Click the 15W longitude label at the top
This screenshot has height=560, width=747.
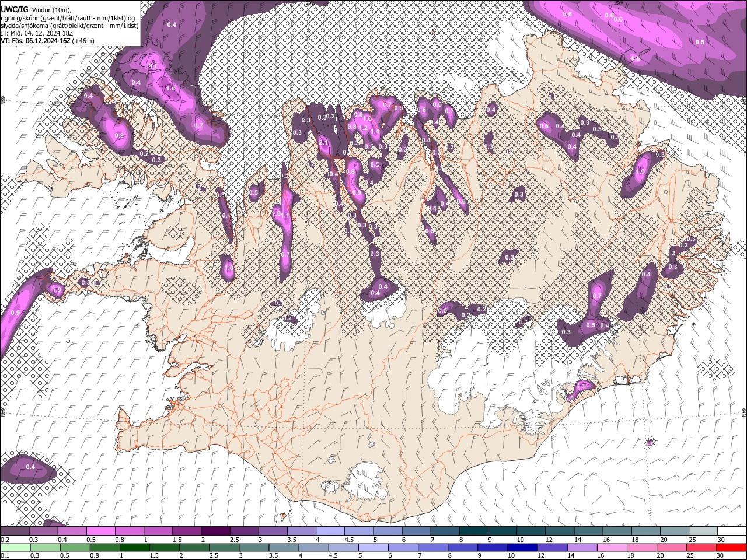618,3
